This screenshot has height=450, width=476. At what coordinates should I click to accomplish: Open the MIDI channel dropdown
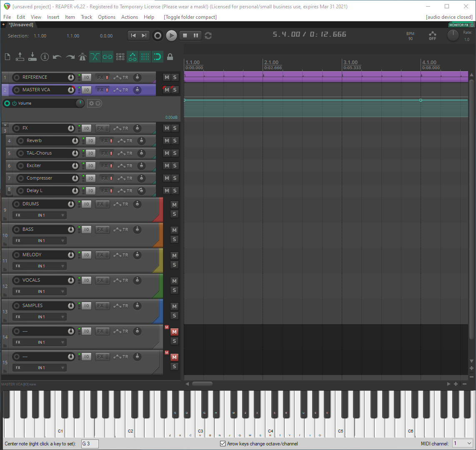(463, 444)
